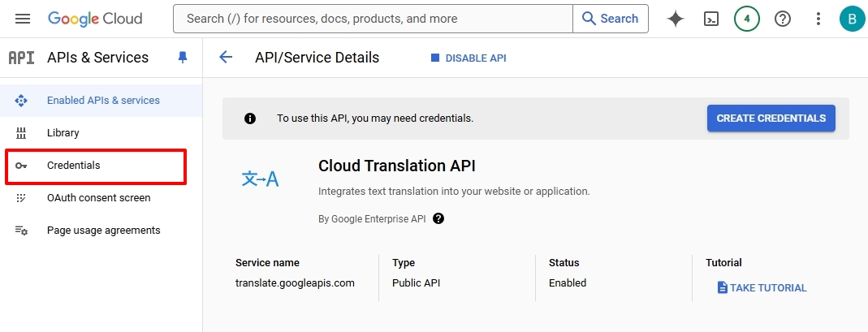Open the account avatar B
Image resolution: width=868 pixels, height=332 pixels.
pos(852,19)
